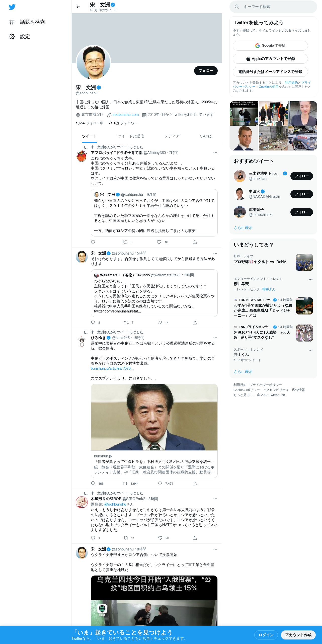Switch to ツイートと返信 tab
Viewport: 322px width, 644px height.
pyautogui.click(x=131, y=136)
